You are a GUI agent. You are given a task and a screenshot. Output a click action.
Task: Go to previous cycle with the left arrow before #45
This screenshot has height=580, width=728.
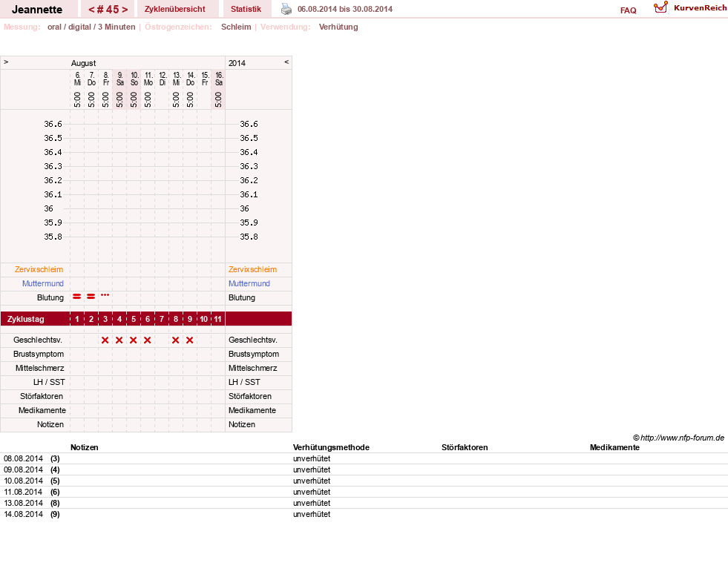(91, 10)
